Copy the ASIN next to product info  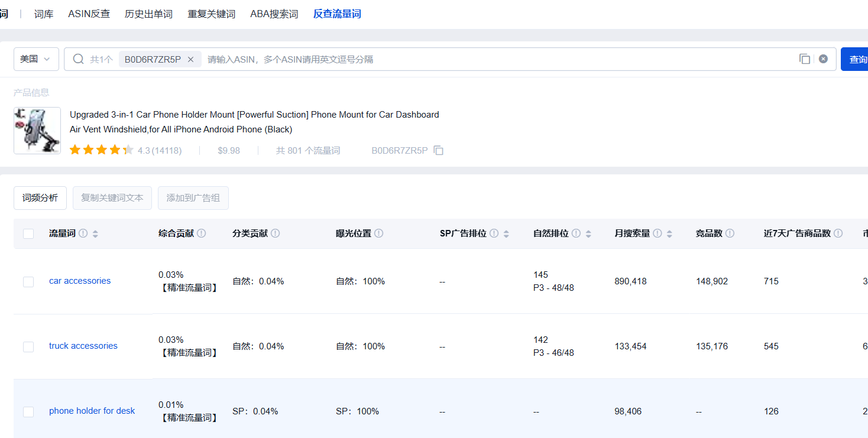[438, 151]
